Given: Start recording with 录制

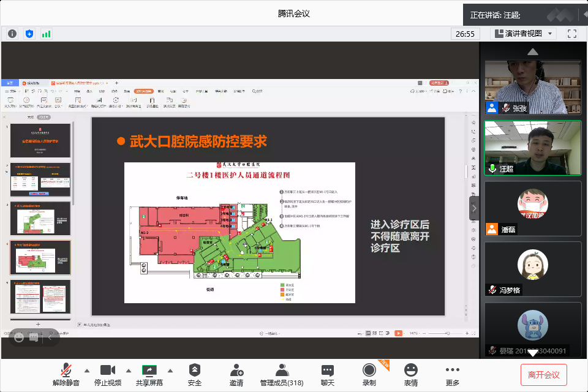Looking at the screenshot, I should pos(369,375).
